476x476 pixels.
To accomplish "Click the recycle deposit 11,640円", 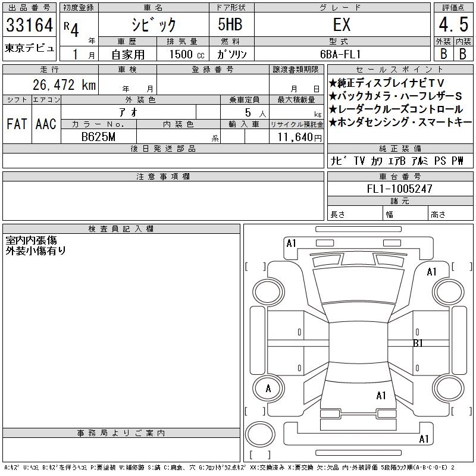I will [x=299, y=137].
